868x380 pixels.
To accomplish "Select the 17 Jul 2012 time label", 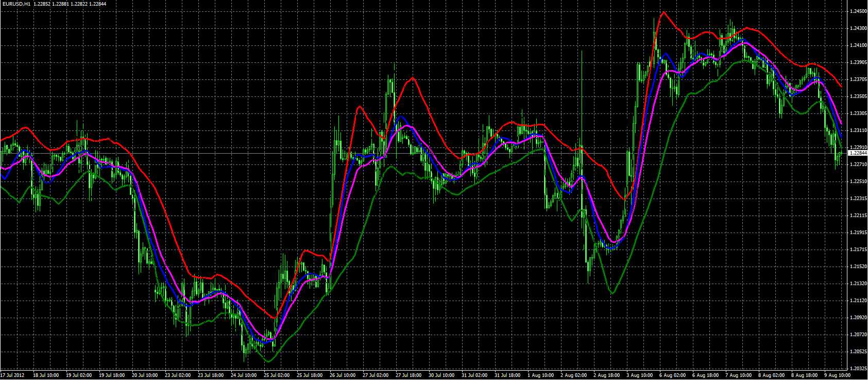I will pyautogui.click(x=12, y=375).
